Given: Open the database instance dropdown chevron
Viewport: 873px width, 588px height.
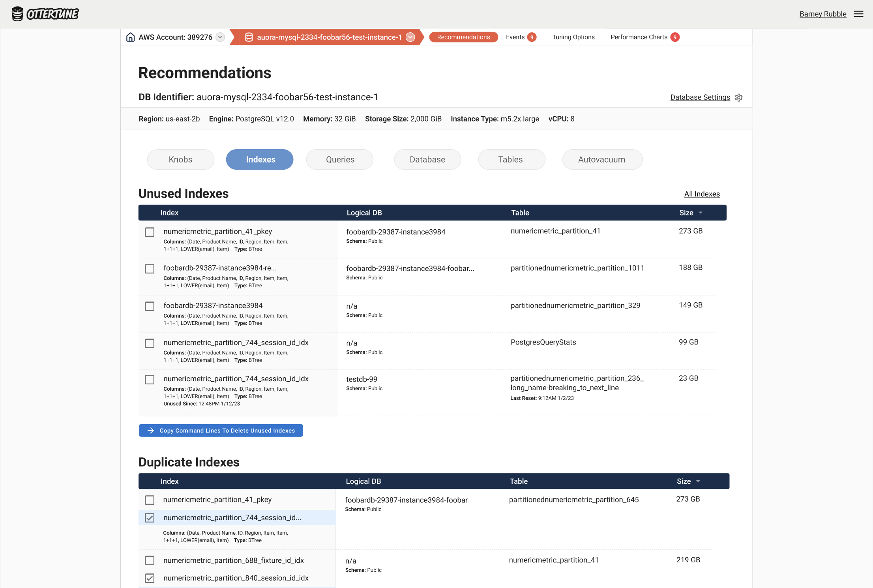Looking at the screenshot, I should coord(410,37).
